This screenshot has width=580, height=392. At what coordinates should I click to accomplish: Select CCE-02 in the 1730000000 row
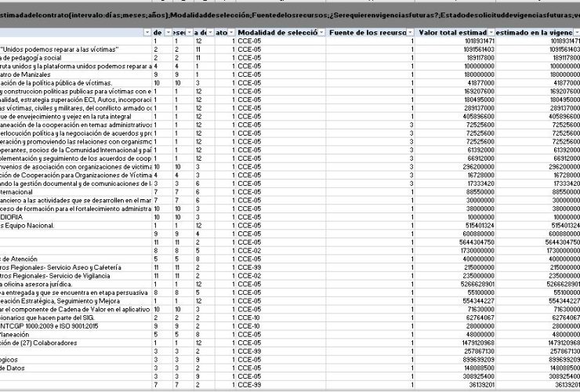pos(281,251)
